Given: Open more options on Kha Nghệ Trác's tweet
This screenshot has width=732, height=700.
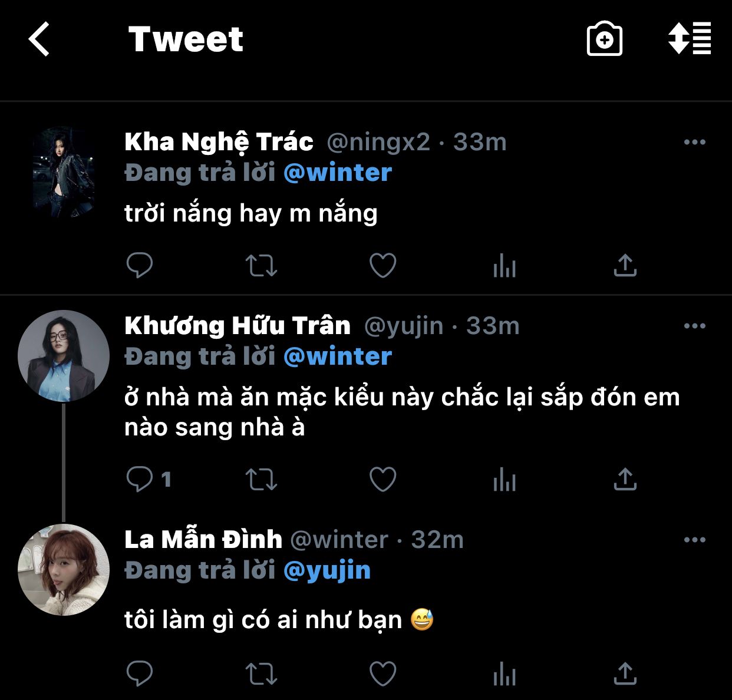Looking at the screenshot, I should pos(694,142).
